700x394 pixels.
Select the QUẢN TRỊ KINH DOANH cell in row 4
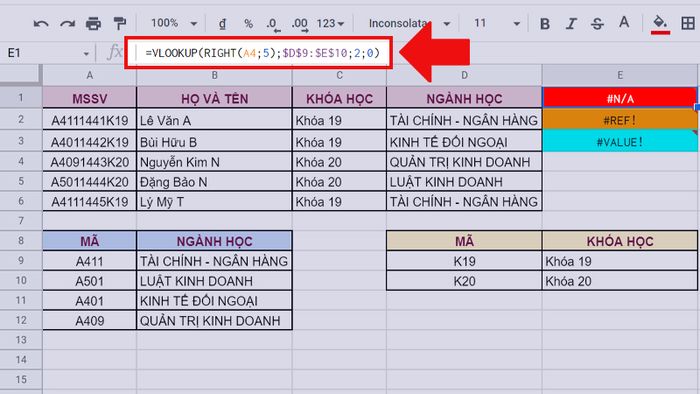pos(464,162)
